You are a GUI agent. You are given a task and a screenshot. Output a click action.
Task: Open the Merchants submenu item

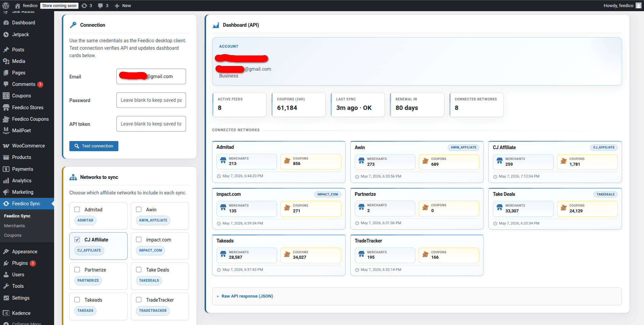pos(15,226)
